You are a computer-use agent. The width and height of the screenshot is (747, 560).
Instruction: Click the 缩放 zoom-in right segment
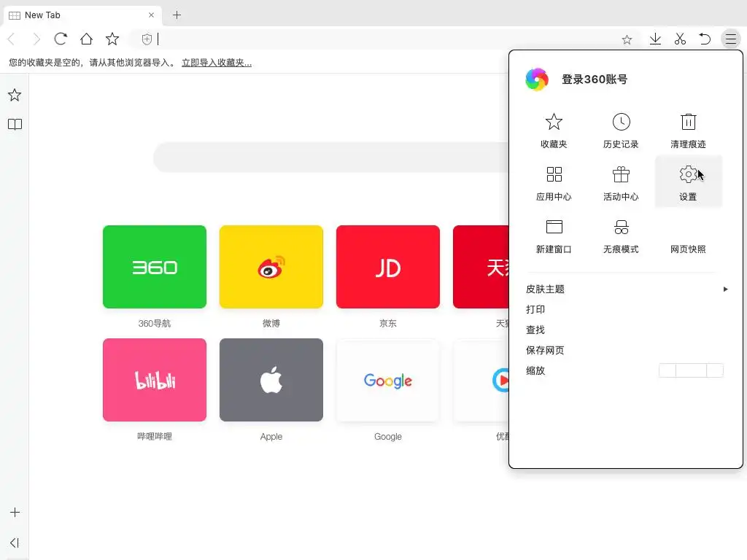[715, 370]
